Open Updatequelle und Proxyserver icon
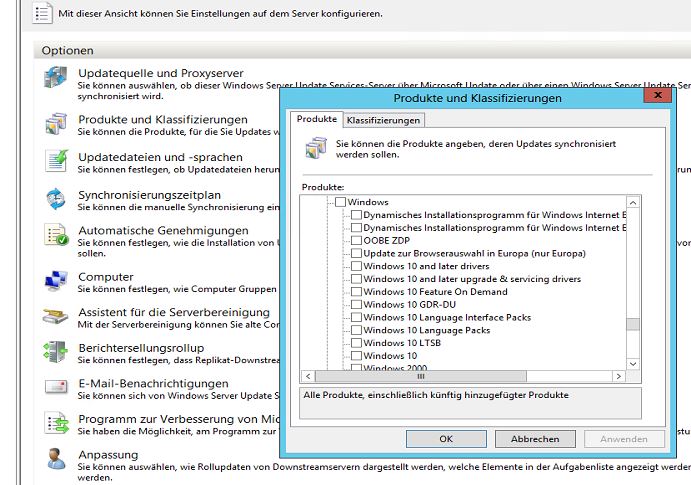The image size is (691, 485). point(56,78)
